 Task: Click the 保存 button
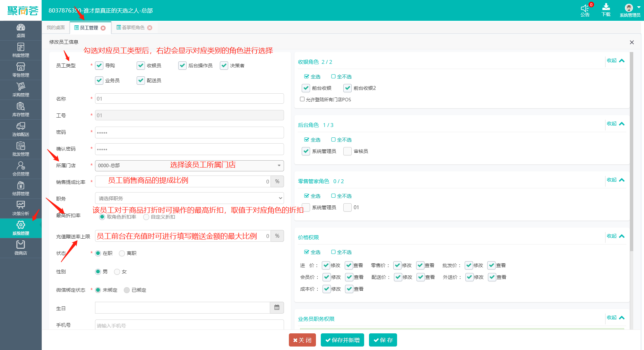(x=383, y=340)
